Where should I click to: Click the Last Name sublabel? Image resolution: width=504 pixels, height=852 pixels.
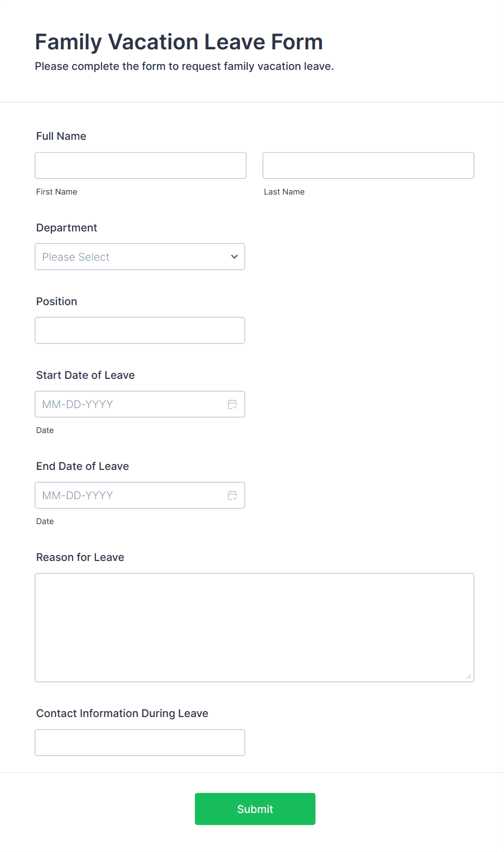285,192
